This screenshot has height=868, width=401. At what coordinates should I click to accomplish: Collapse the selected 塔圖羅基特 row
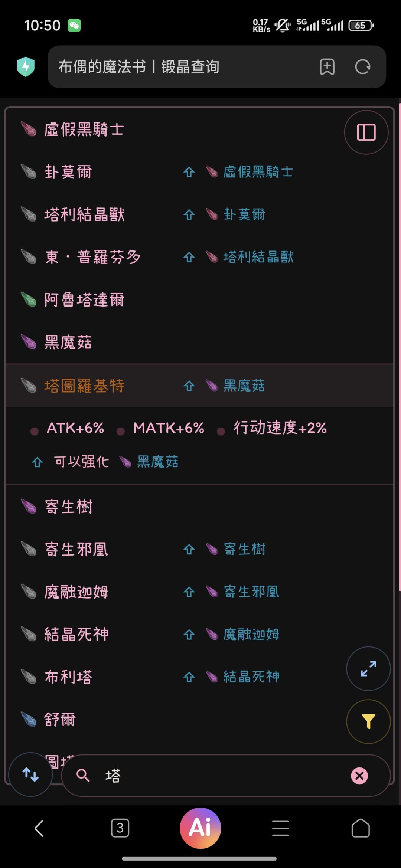(85, 386)
